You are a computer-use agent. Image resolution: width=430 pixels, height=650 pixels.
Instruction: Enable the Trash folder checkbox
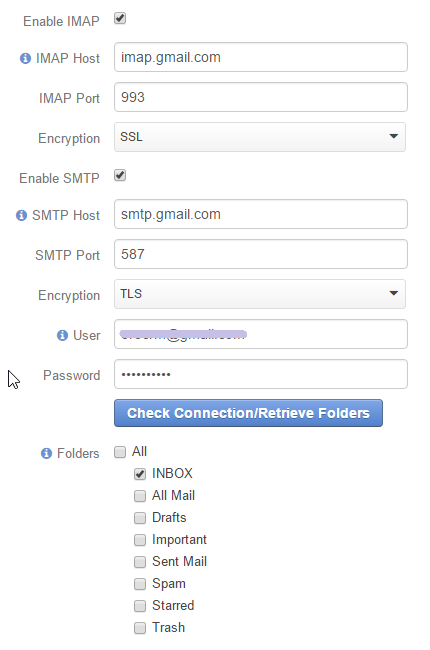click(x=140, y=628)
